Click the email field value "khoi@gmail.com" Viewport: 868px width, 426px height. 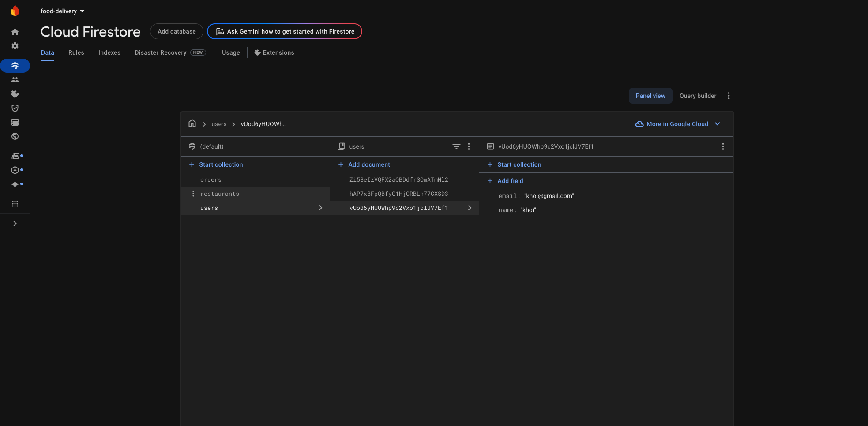(x=549, y=196)
